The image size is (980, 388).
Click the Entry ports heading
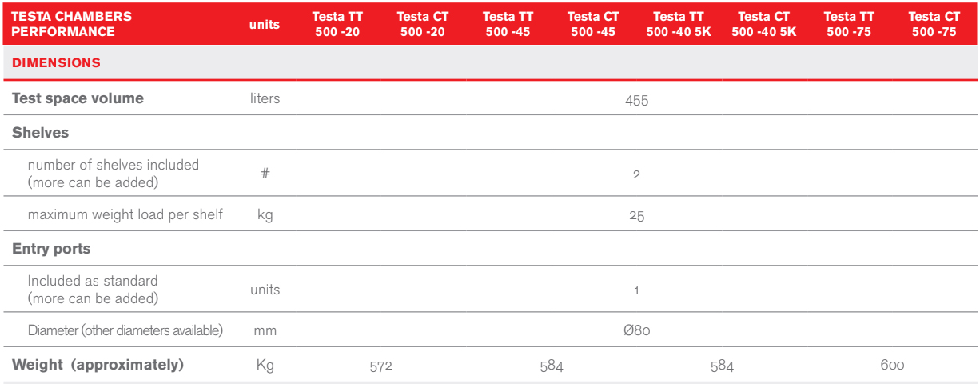point(51,249)
